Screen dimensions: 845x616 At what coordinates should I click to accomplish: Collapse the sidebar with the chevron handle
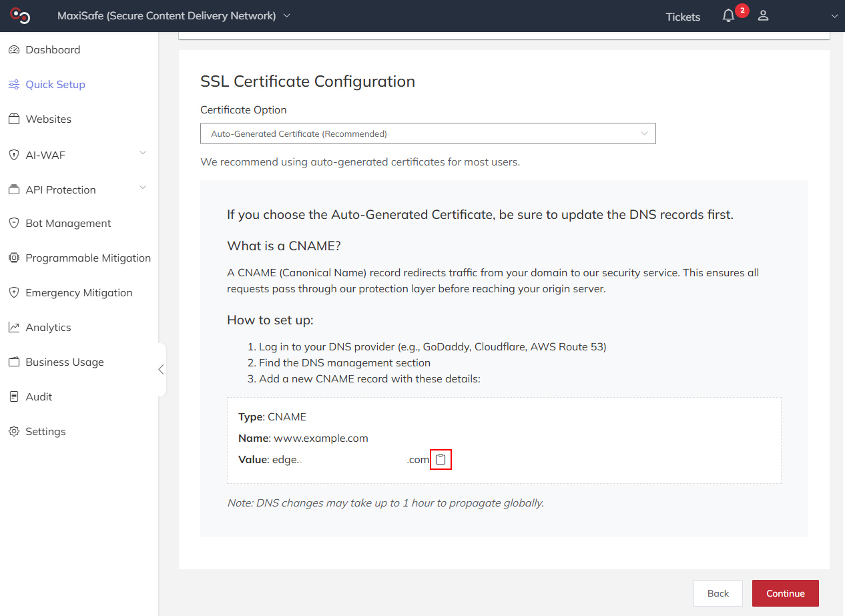click(x=161, y=369)
